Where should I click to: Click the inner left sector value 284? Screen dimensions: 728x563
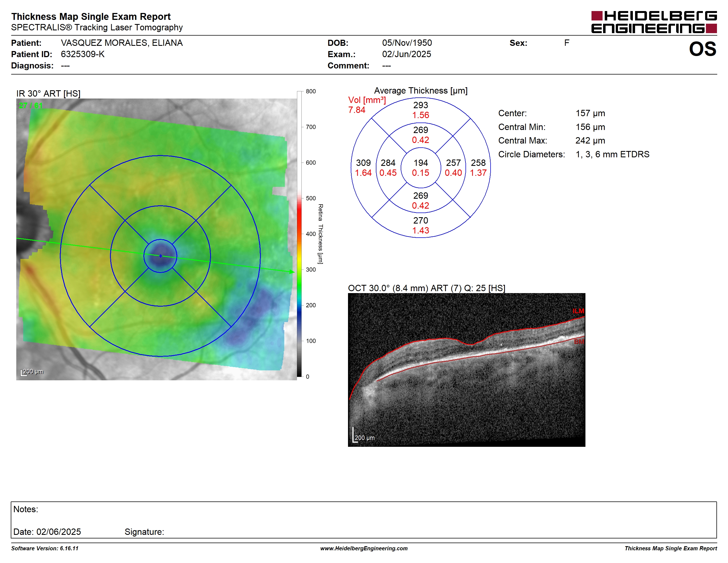click(388, 163)
